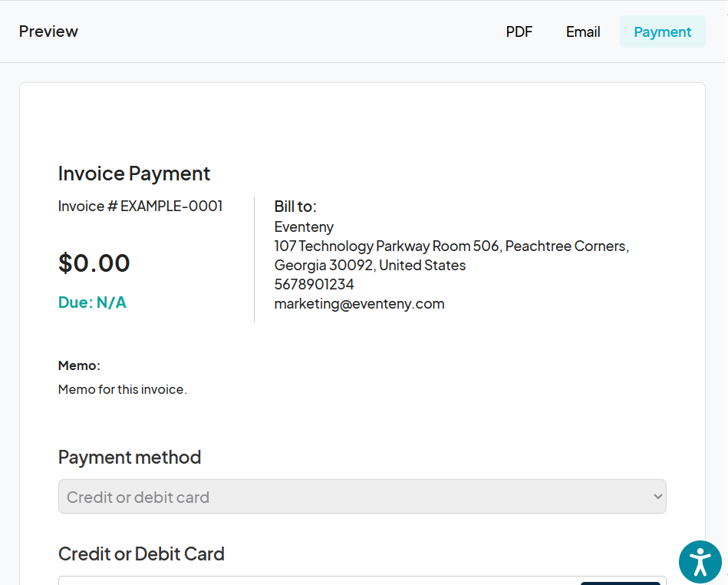Viewport: 728px width, 585px height.
Task: Click the phone number 5678901234
Action: [x=314, y=284]
